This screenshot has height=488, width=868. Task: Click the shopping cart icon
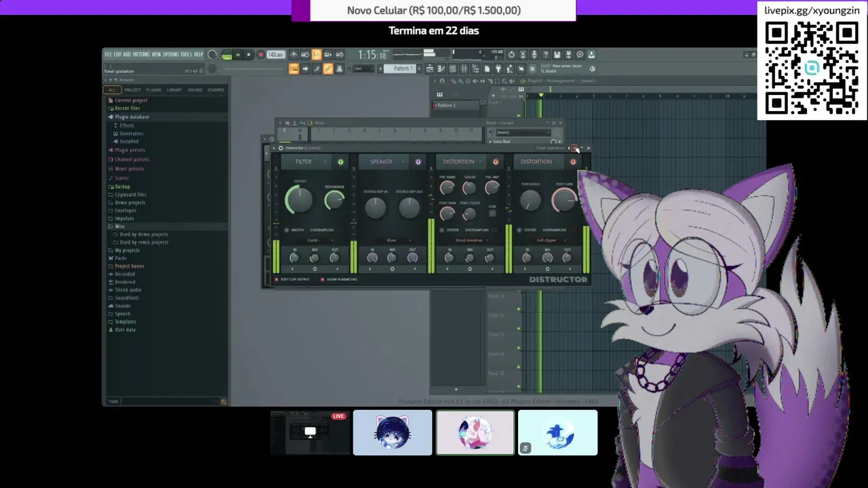(532, 68)
